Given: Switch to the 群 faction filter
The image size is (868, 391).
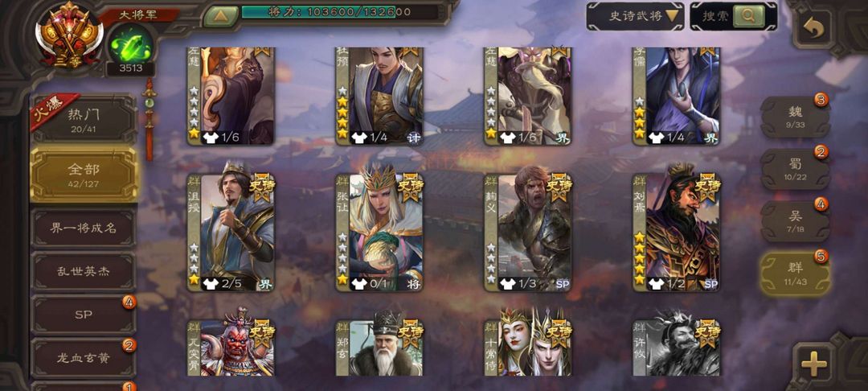Looking at the screenshot, I should tap(795, 273).
